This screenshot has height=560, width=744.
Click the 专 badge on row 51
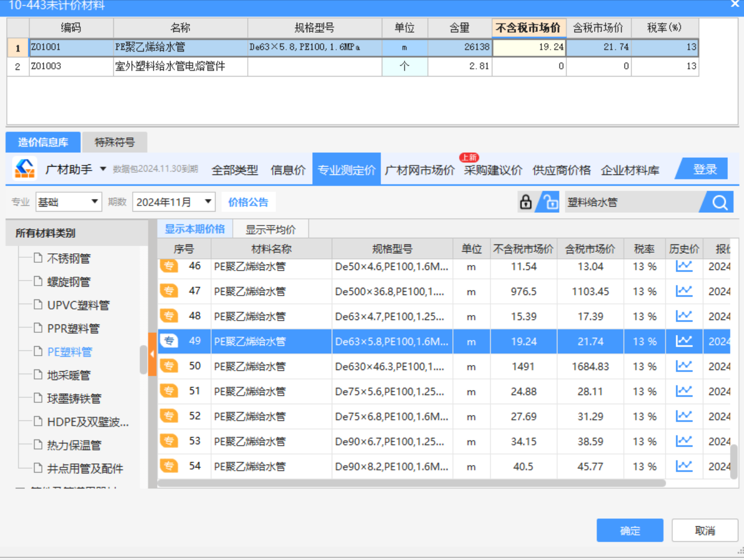click(x=169, y=391)
